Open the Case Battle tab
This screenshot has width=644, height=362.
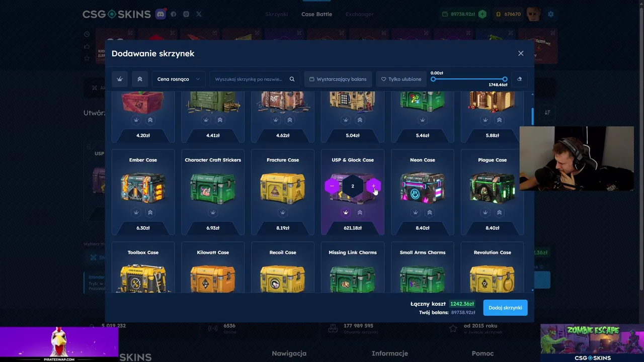click(x=316, y=14)
